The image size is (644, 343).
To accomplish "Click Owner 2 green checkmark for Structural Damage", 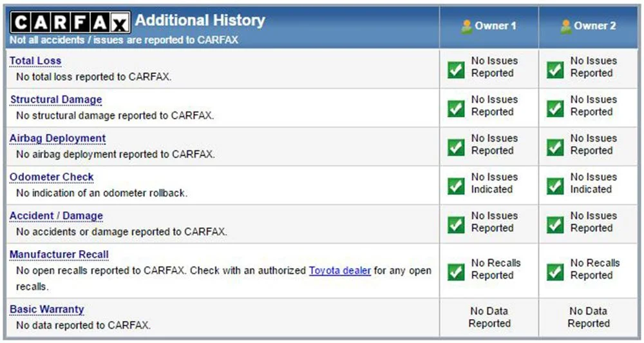I will 555,108.
